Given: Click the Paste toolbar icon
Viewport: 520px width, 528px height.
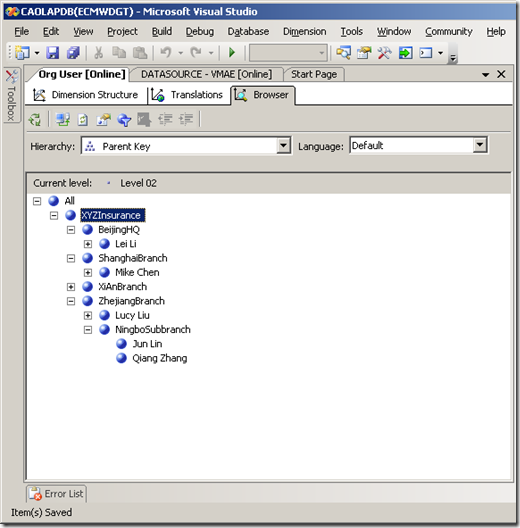Looking at the screenshot, I should 140,53.
